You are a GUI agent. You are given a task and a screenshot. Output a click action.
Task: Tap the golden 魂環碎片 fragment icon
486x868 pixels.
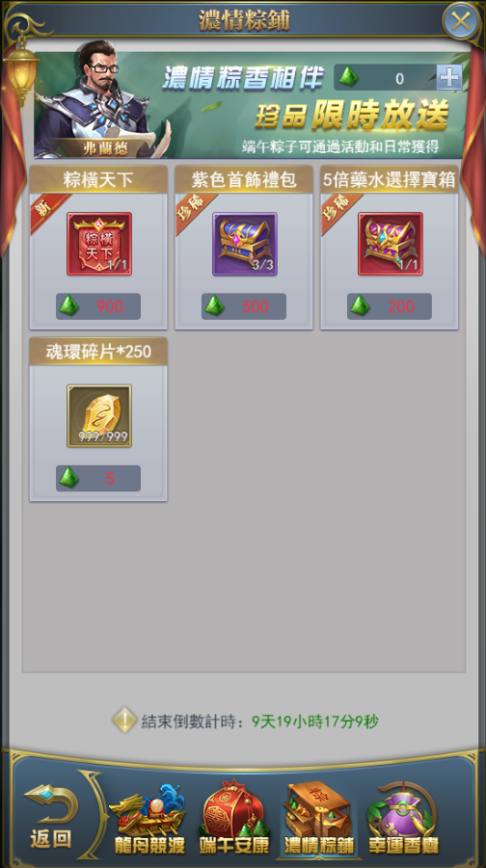click(99, 416)
